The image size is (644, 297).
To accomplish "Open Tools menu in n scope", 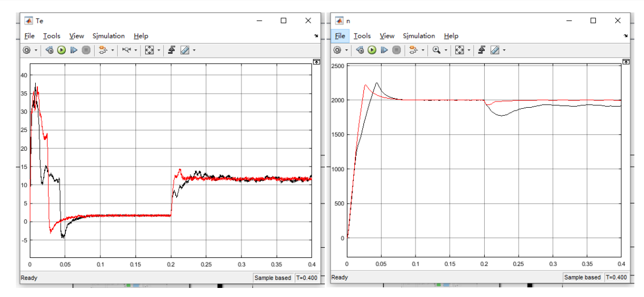I will pyautogui.click(x=362, y=36).
